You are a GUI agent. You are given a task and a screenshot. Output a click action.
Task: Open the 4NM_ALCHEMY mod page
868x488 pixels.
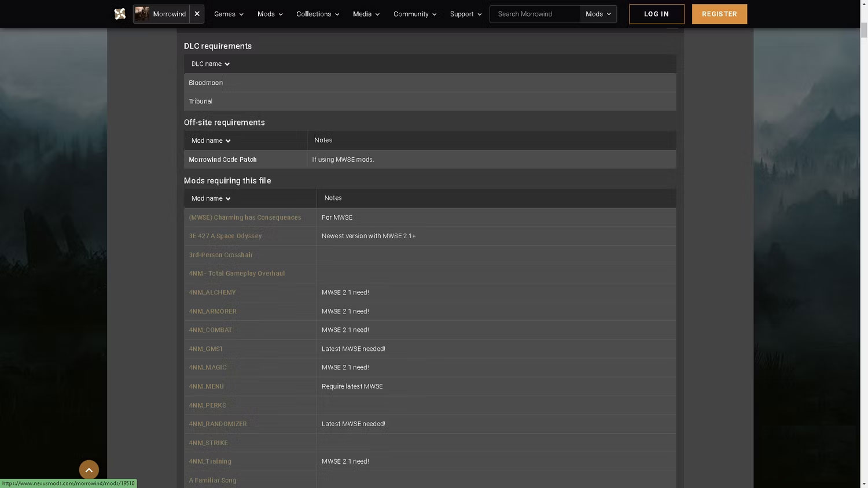(212, 292)
